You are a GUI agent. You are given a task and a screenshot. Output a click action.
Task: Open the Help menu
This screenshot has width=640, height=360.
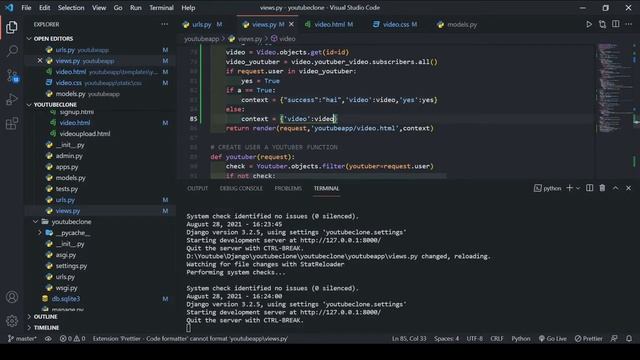[x=188, y=8]
